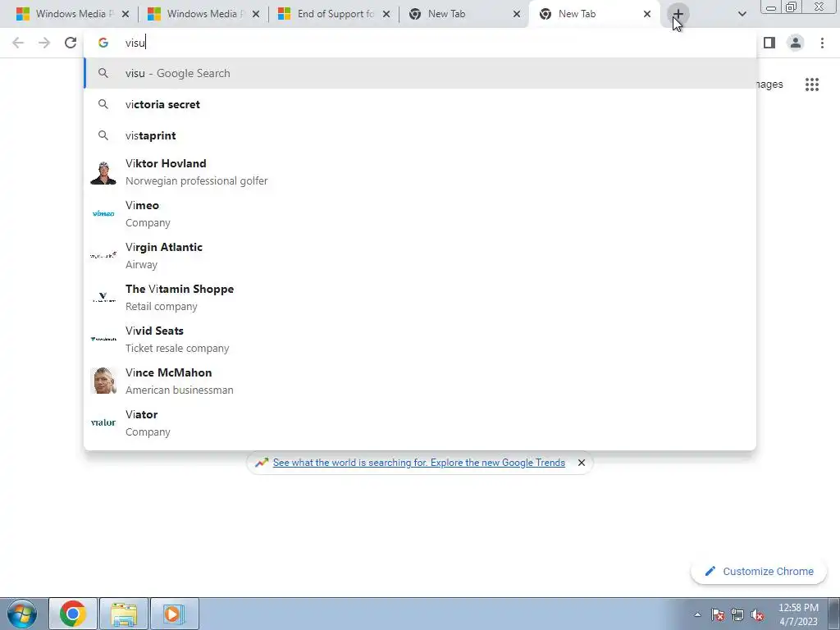Open the Google Trends promo link
Screen dimensions: 840x630
tap(418, 463)
